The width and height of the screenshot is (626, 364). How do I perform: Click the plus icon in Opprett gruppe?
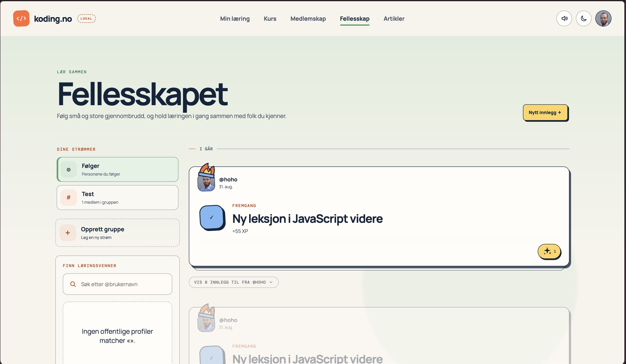pyautogui.click(x=68, y=233)
